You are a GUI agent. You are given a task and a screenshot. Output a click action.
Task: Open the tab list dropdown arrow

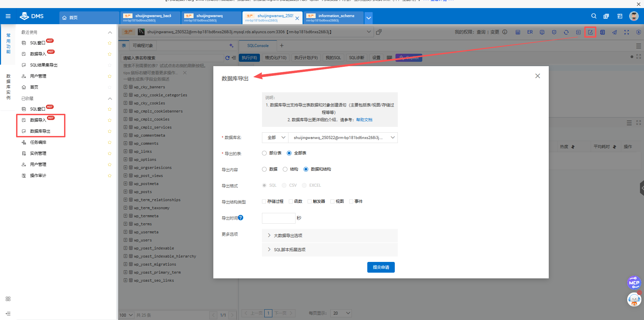coord(369,18)
